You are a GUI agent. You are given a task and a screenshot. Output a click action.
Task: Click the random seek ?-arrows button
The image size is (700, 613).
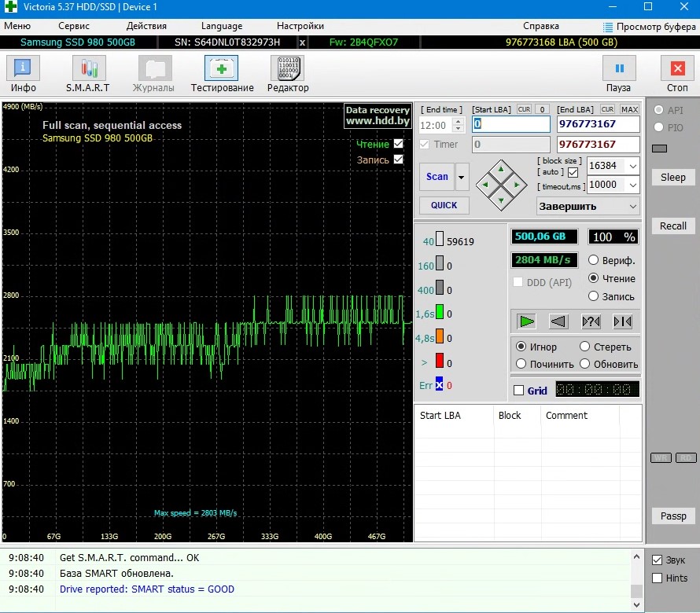pyautogui.click(x=591, y=321)
